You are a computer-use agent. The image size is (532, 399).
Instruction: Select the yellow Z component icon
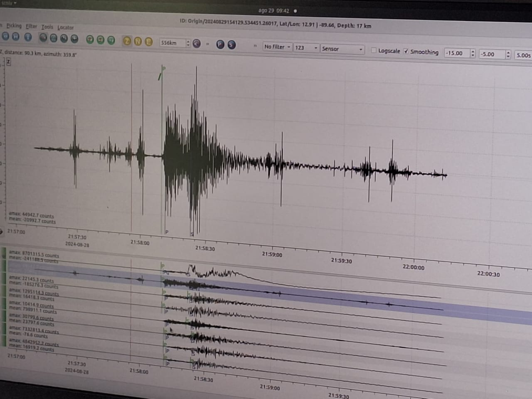[x=127, y=41]
